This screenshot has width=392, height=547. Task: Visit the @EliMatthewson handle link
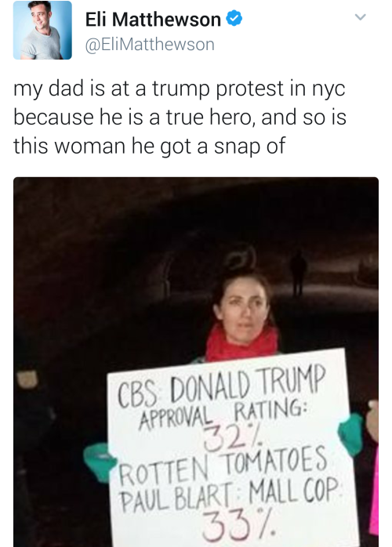(x=150, y=45)
